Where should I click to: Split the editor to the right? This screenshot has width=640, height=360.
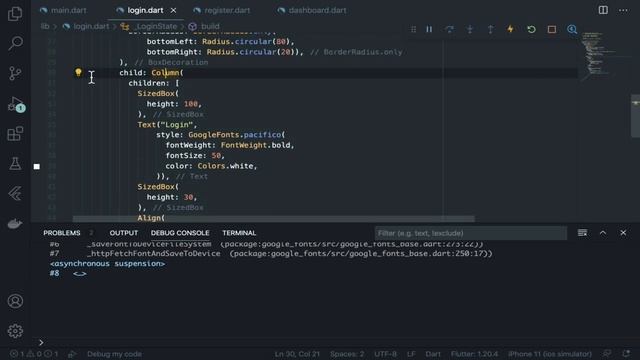(603, 10)
